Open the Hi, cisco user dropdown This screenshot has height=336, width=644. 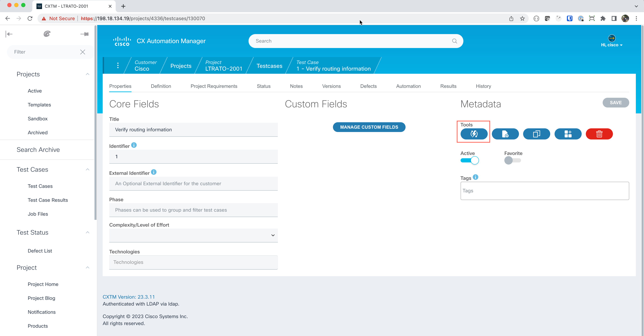click(x=612, y=45)
